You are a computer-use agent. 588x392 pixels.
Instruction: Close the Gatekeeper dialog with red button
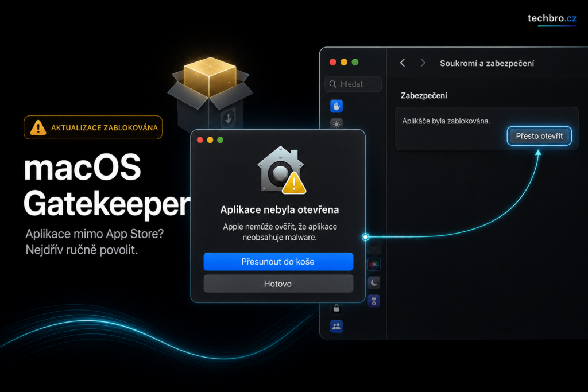pyautogui.click(x=200, y=140)
